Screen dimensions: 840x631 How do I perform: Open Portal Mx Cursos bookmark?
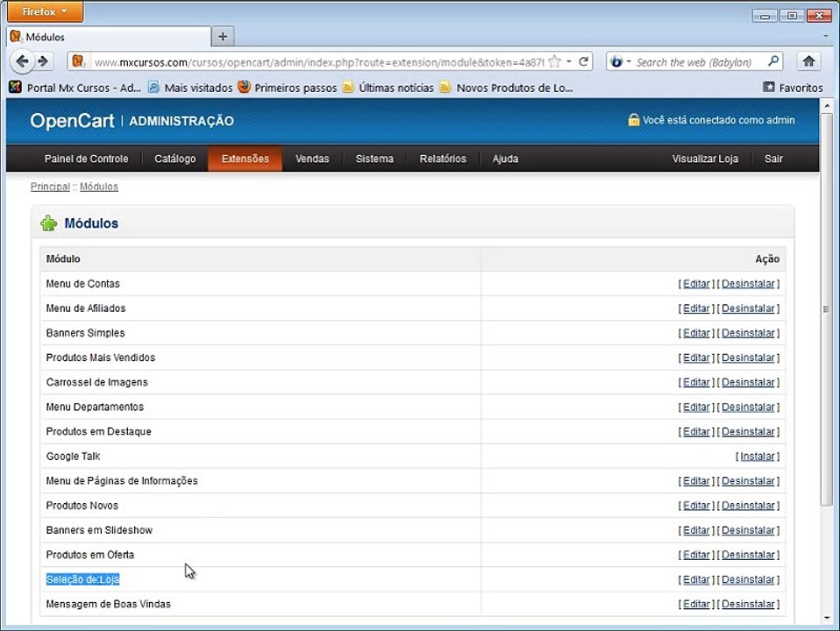point(75,88)
